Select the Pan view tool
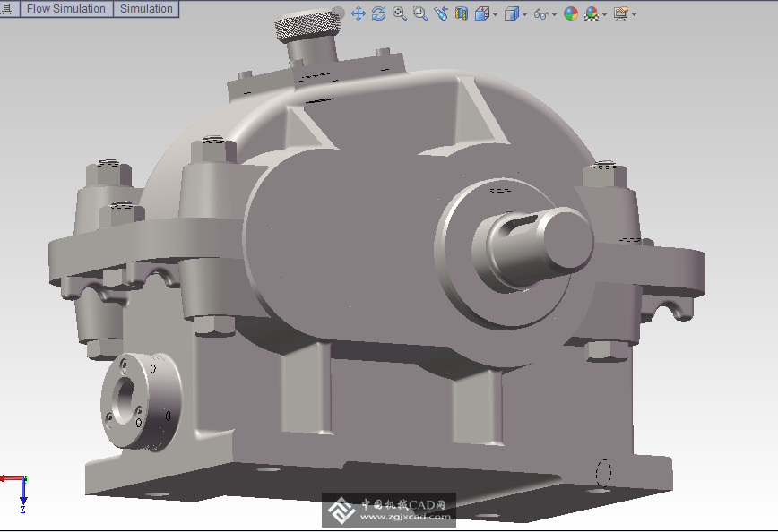The width and height of the screenshot is (778, 532). tap(359, 13)
